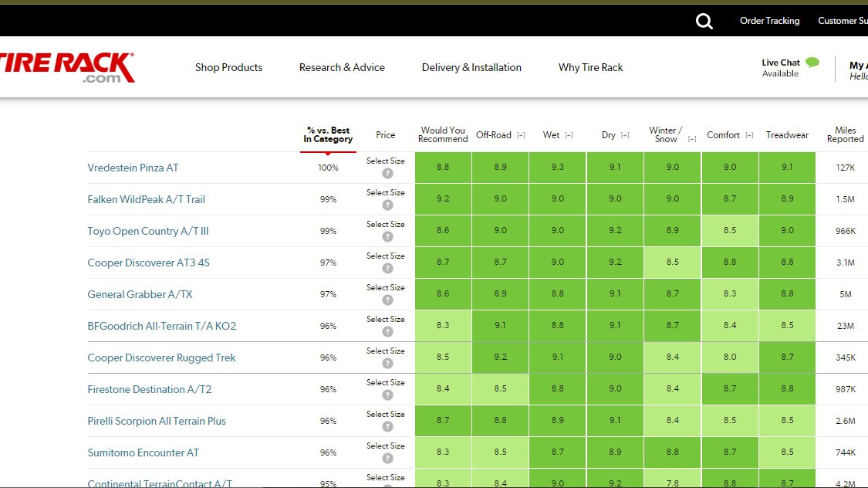Click Live Chat Available text
The width and height of the screenshot is (868, 488).
(x=781, y=68)
